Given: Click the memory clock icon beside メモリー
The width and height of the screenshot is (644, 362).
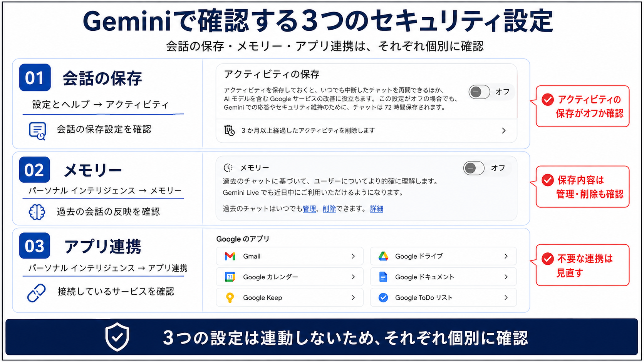Looking at the screenshot, I should pyautogui.click(x=228, y=168).
